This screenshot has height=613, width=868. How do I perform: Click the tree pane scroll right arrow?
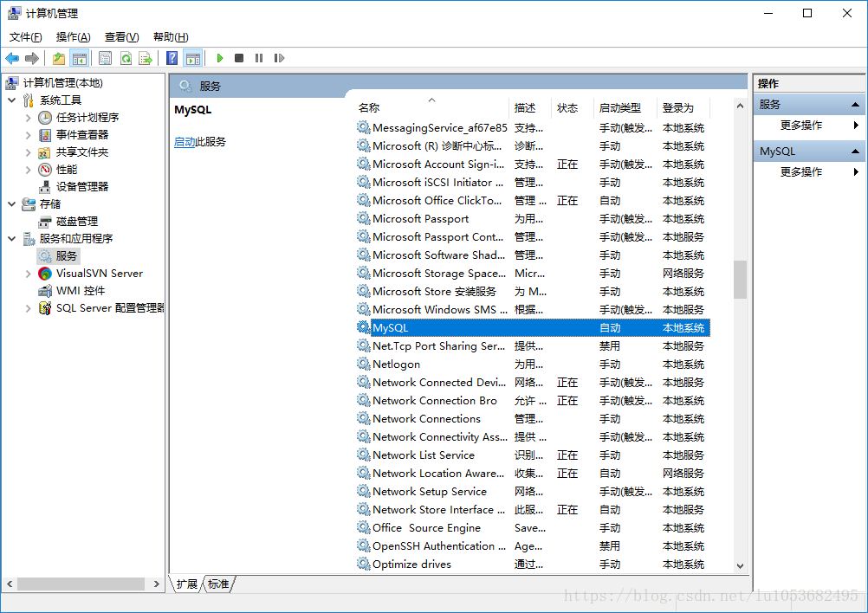[x=157, y=584]
